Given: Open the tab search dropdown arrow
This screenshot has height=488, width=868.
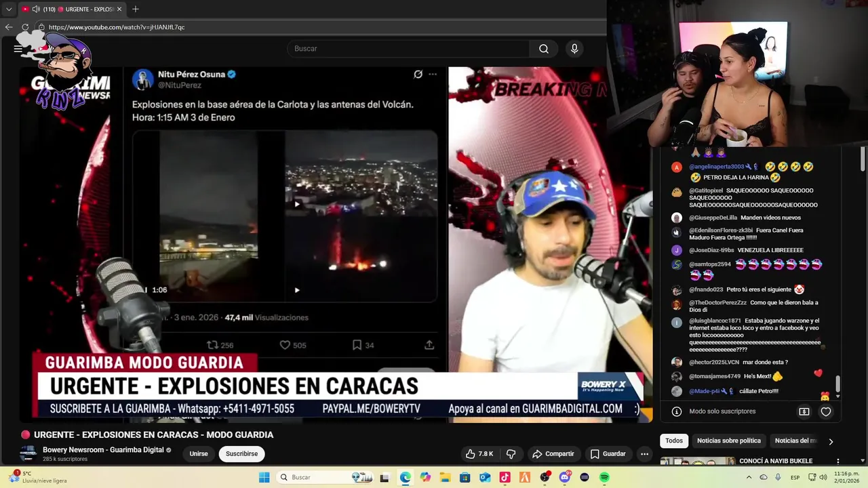Looking at the screenshot, I should coord(9,9).
